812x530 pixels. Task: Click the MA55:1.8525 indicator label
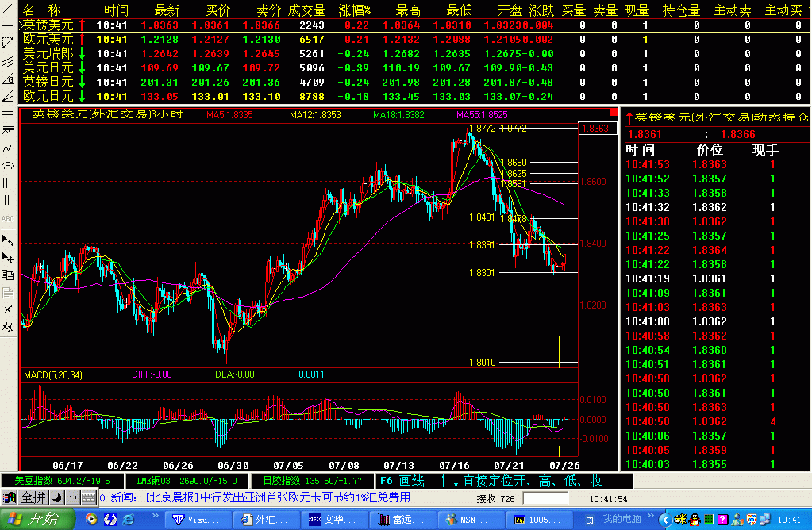[482, 115]
